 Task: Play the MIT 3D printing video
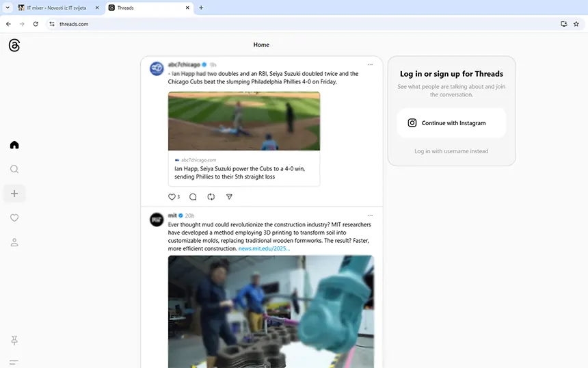click(x=271, y=311)
